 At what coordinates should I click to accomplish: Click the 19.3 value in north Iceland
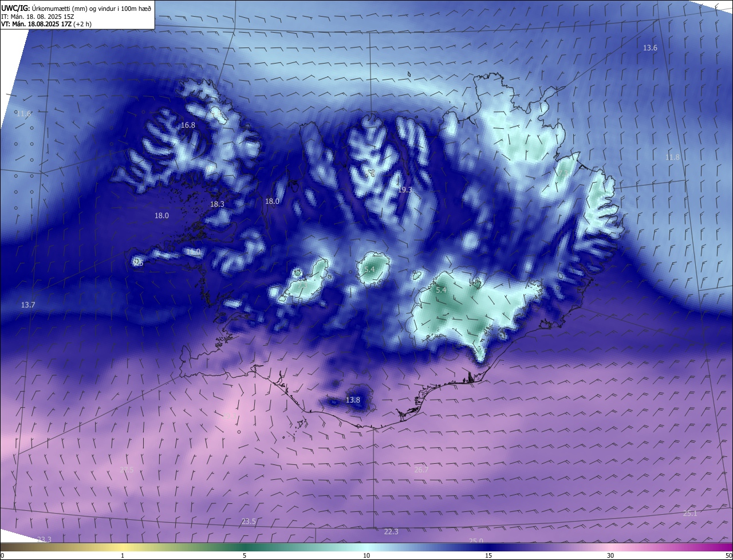tap(404, 190)
